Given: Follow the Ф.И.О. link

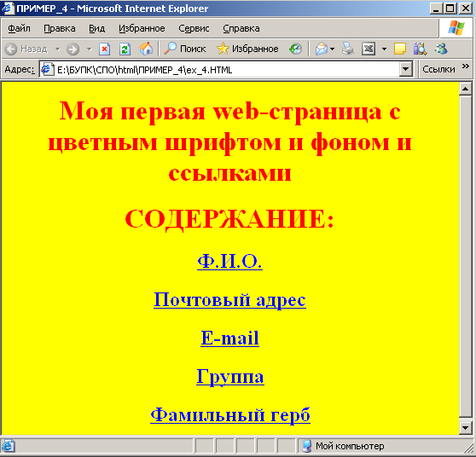Looking at the screenshot, I should (229, 261).
